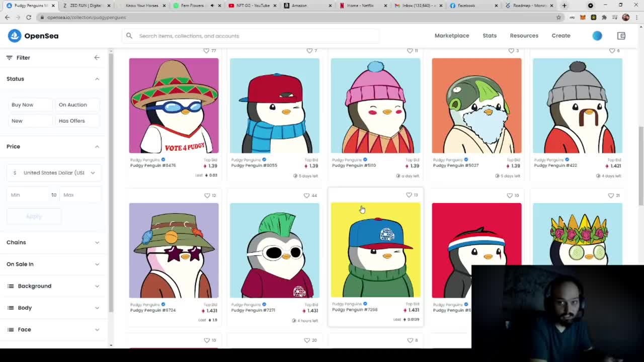Like Pudgy Penguin #6724 with heart icon

point(207,195)
